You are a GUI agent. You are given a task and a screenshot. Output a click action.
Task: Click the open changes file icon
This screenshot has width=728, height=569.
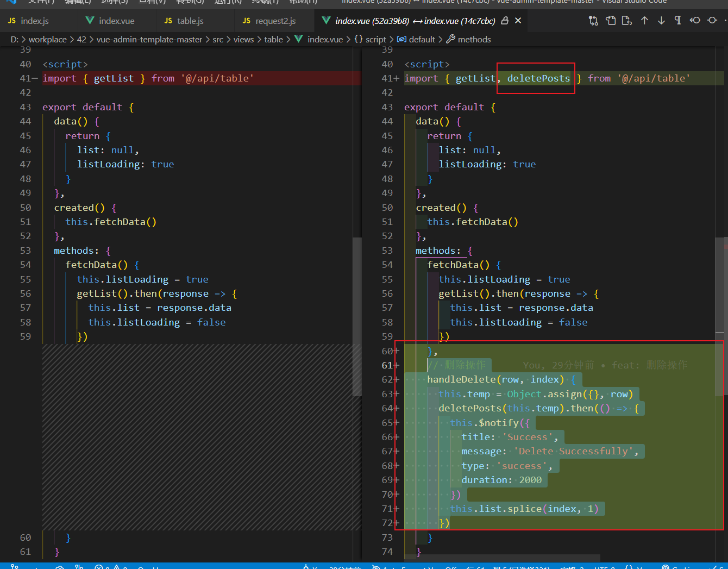(627, 21)
